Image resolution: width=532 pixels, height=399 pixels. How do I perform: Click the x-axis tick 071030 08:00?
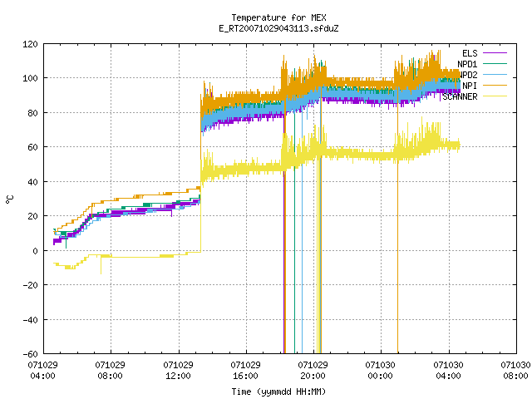tap(515, 371)
